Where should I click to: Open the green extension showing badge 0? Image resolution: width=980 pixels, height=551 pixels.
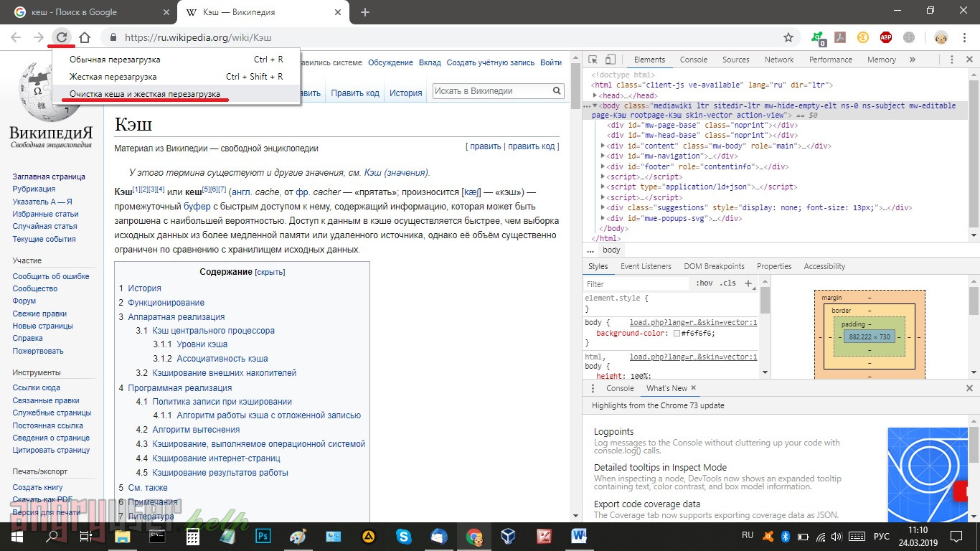tap(818, 38)
